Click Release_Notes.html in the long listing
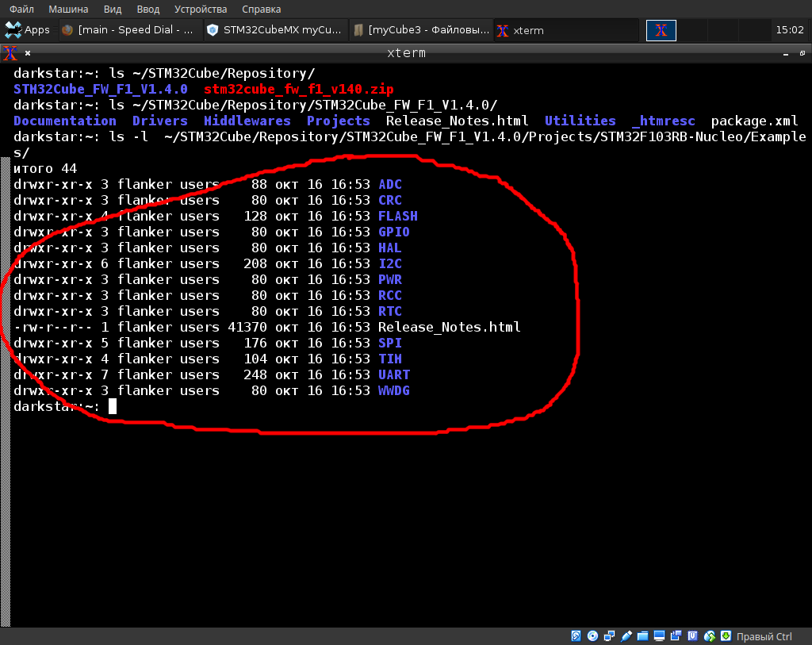 (x=450, y=327)
